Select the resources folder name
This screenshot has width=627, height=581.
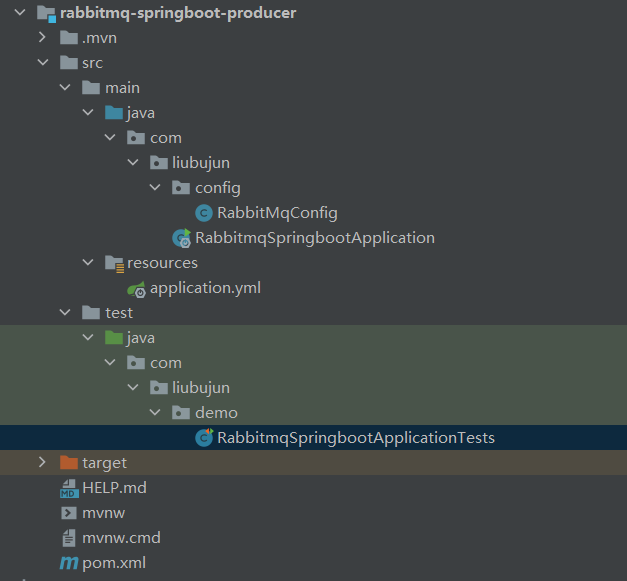click(x=162, y=263)
